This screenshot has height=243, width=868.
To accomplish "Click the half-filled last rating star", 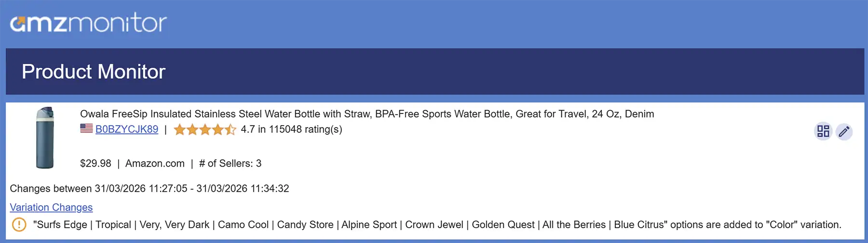I will pyautogui.click(x=230, y=129).
